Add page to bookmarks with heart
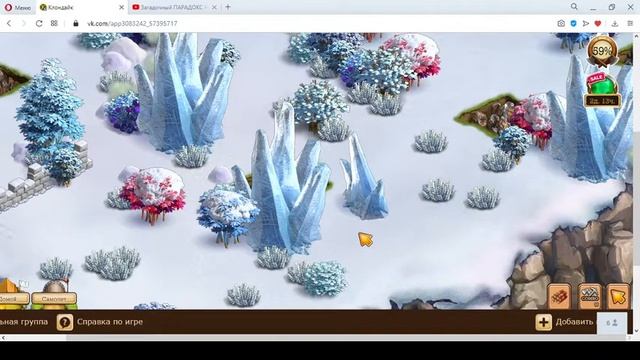The width and height of the screenshot is (640, 360). 598,24
